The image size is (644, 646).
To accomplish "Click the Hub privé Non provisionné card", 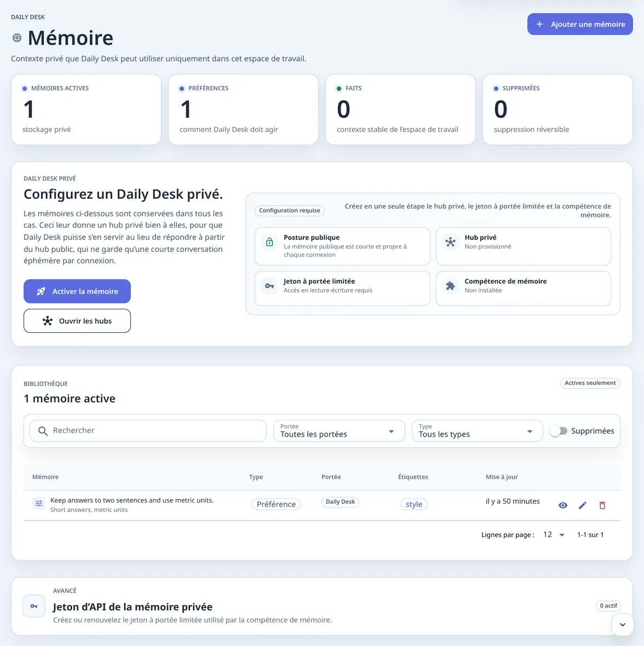I will [524, 246].
